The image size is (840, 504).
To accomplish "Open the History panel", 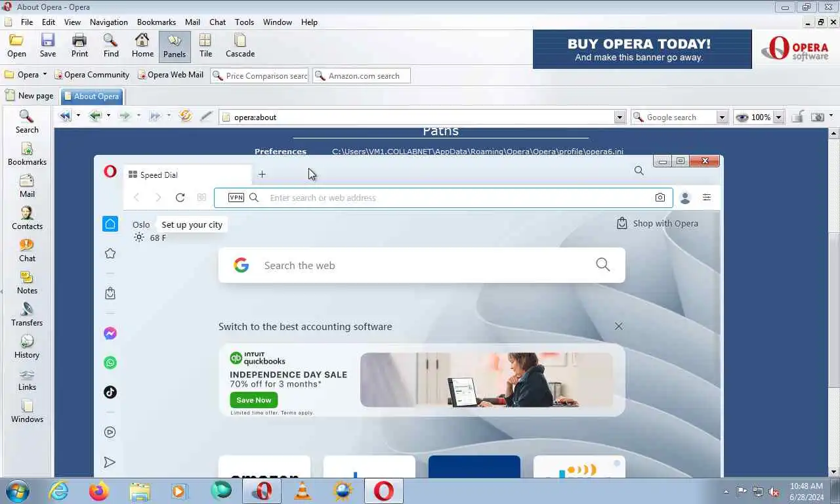I will click(x=27, y=347).
